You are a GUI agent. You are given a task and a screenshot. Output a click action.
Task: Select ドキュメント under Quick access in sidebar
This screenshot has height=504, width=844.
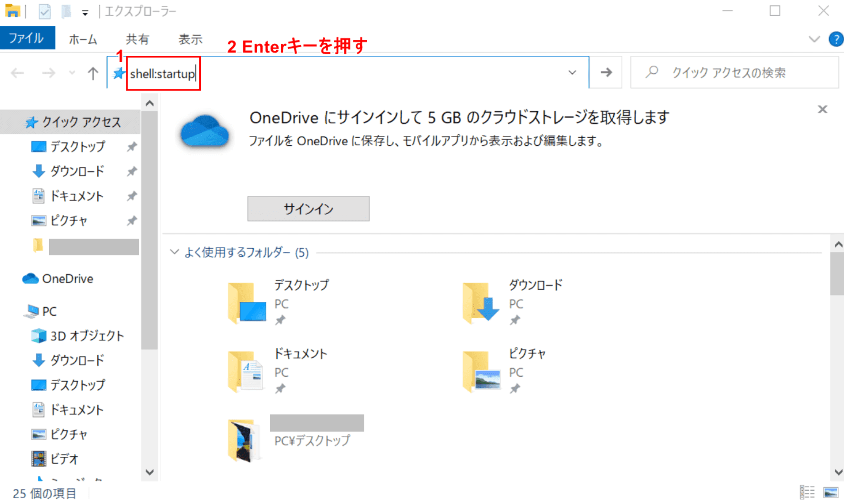point(67,196)
